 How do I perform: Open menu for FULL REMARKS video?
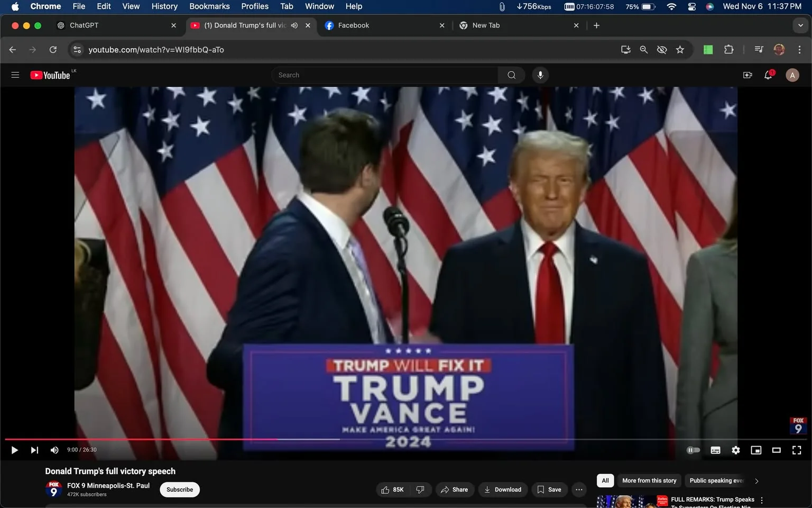pos(762,501)
